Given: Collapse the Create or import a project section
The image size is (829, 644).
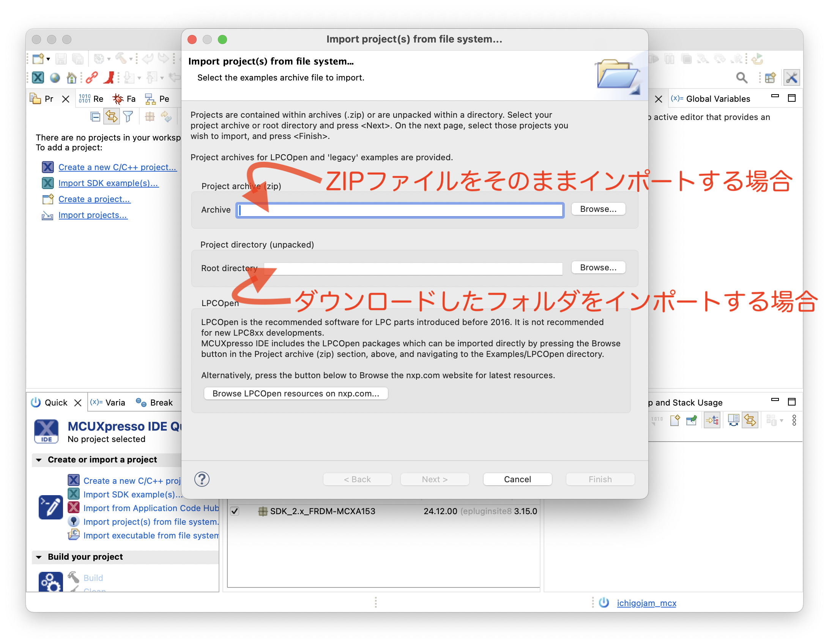Looking at the screenshot, I should 38,460.
